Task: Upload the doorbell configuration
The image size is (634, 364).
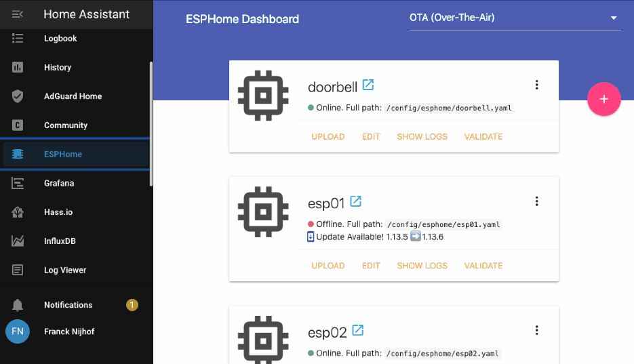Action: click(328, 136)
